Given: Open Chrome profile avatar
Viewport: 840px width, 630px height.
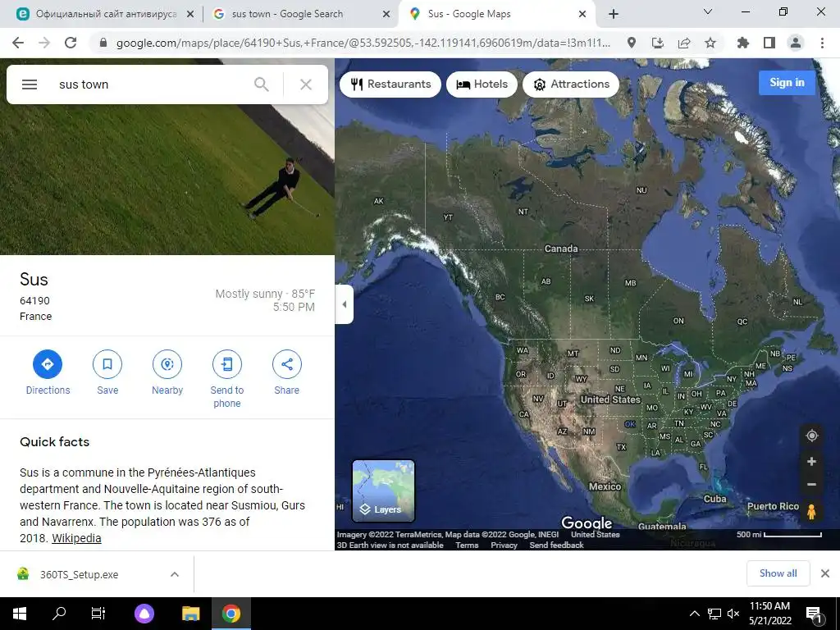Looking at the screenshot, I should (x=796, y=43).
